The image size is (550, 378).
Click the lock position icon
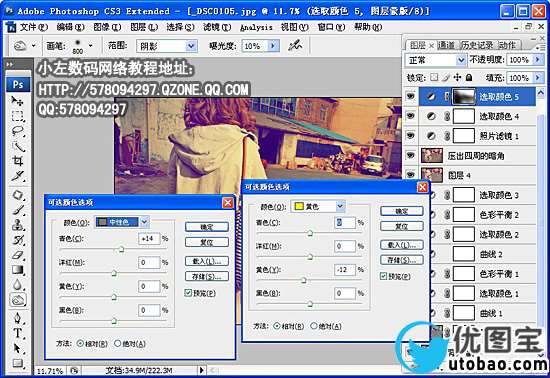[x=457, y=77]
